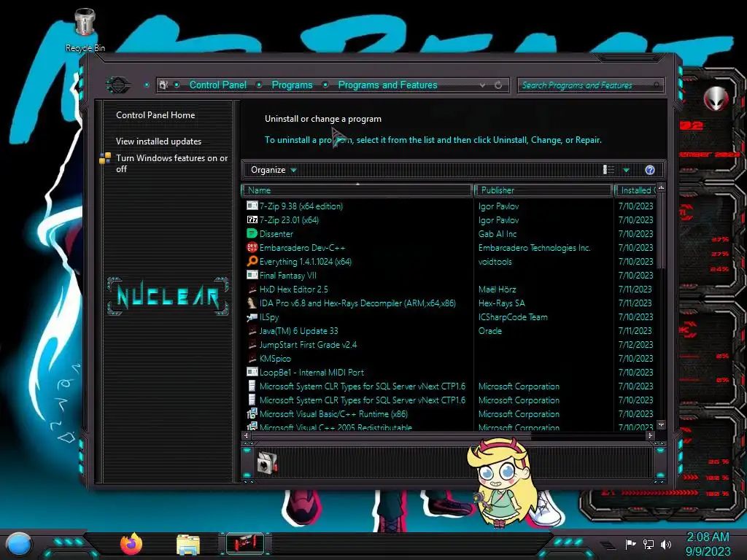This screenshot has height=560, width=747.
Task: Click the Visual Basic/C++ Runtime icon
Action: coord(252,413)
